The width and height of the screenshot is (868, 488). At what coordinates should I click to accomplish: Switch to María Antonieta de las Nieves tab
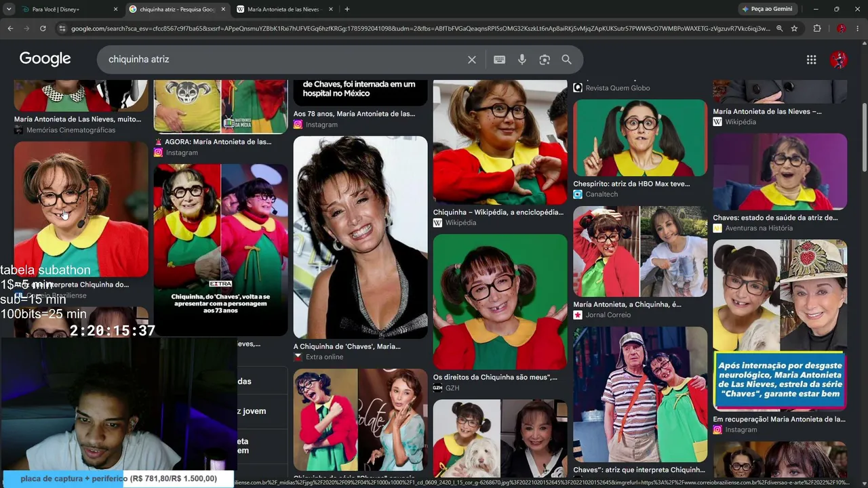[285, 9]
